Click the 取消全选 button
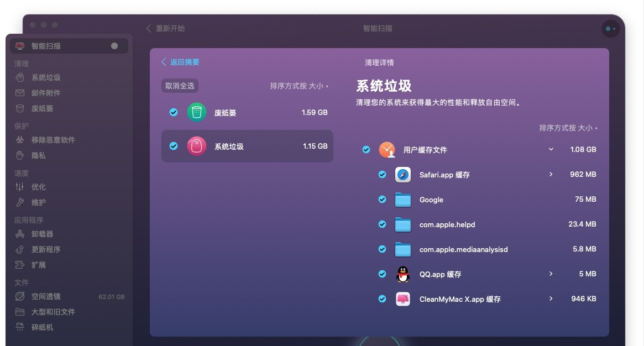 (180, 86)
